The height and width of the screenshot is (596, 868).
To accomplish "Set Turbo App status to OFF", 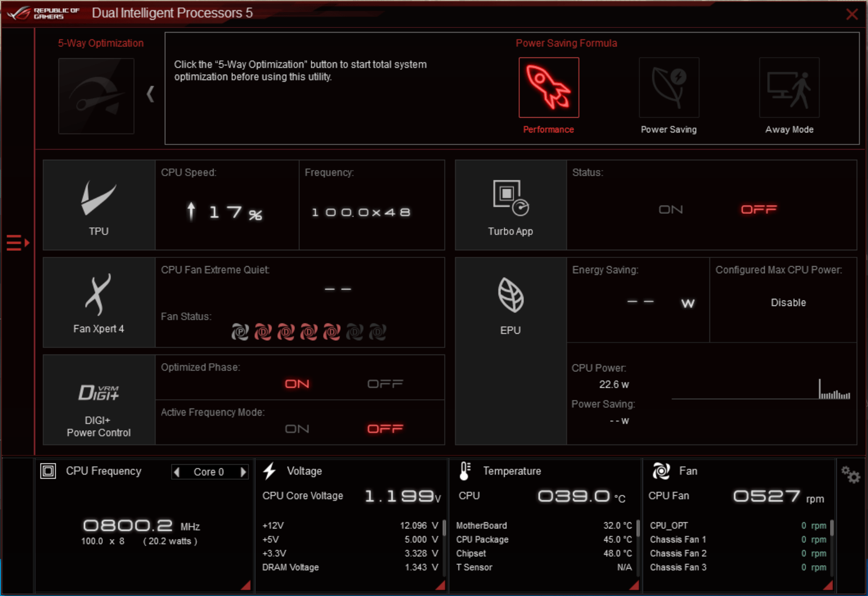I will pos(759,209).
